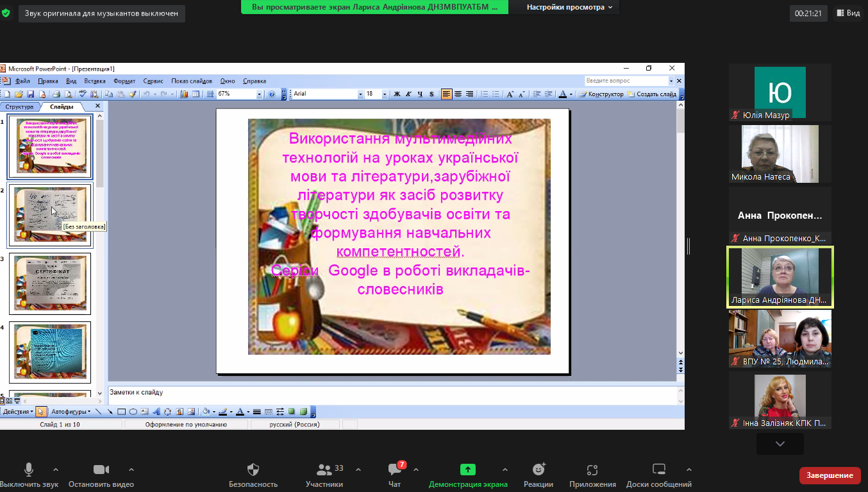Select the drawing toolbar arrow pointer tool
Viewport: 868px width, 492px height.
[40, 412]
